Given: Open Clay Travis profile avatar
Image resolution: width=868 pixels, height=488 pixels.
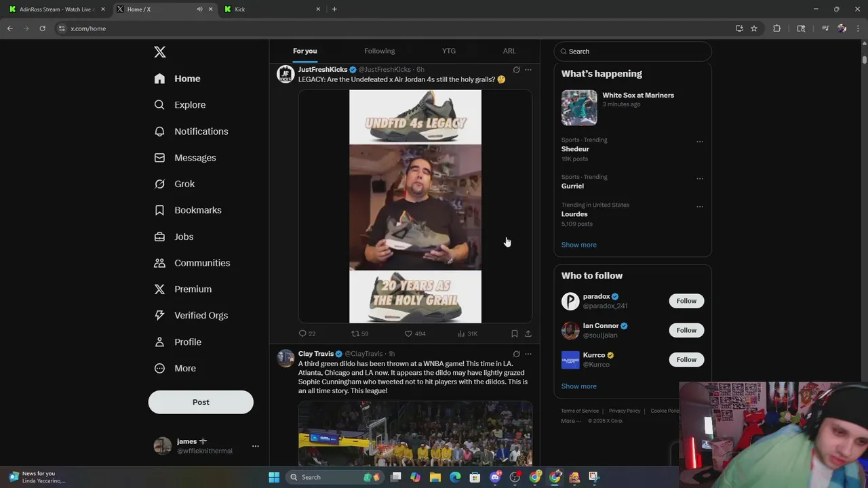Looking at the screenshot, I should pos(285,358).
